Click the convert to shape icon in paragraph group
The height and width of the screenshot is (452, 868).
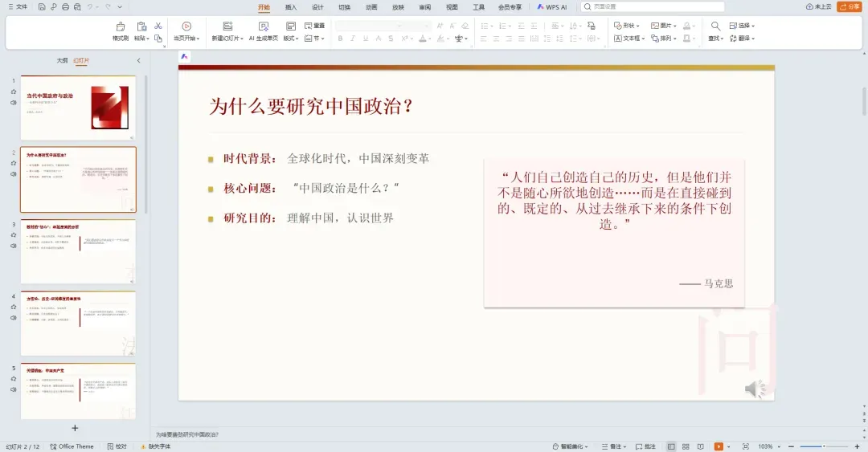click(592, 26)
